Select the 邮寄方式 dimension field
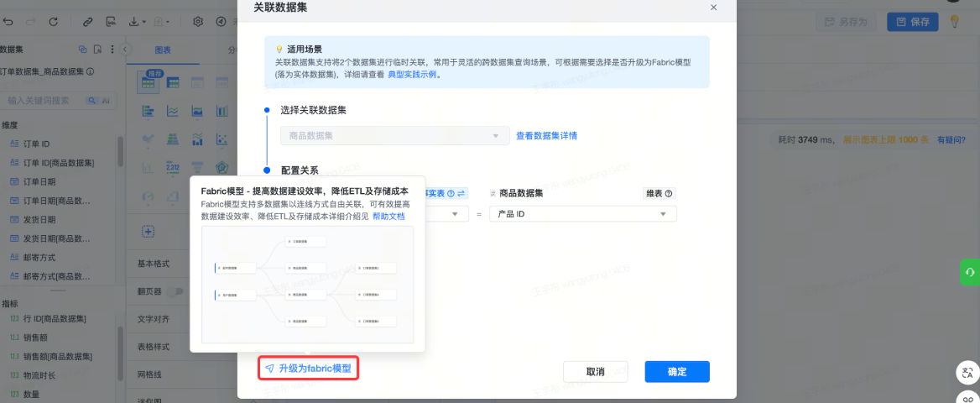 click(x=39, y=257)
